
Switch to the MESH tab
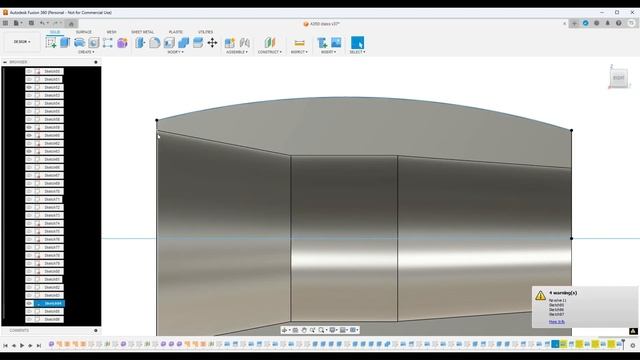pos(111,32)
